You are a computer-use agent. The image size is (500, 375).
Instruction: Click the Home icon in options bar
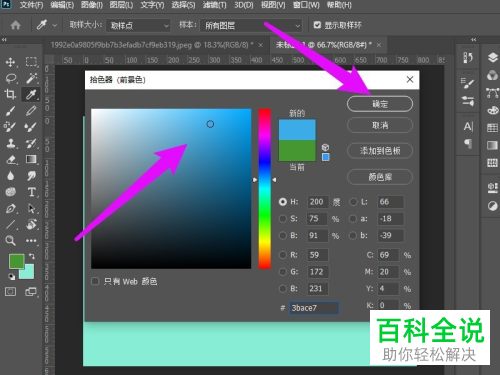click(x=15, y=25)
